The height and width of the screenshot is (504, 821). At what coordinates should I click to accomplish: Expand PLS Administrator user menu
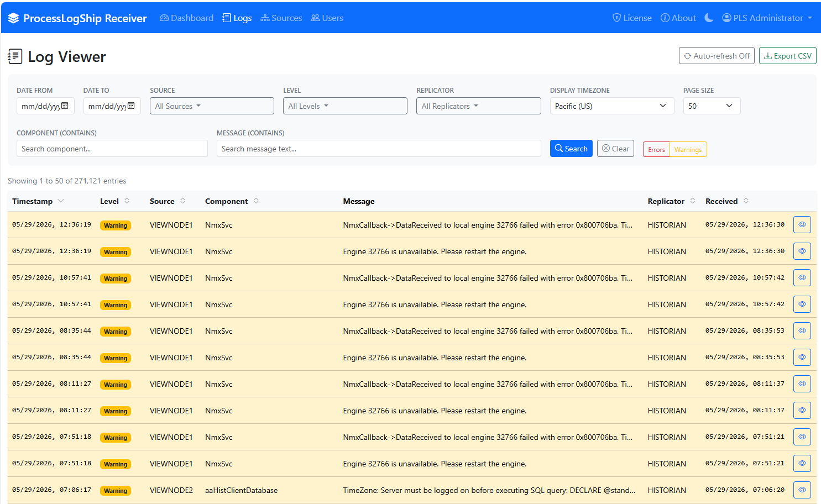[x=767, y=18]
